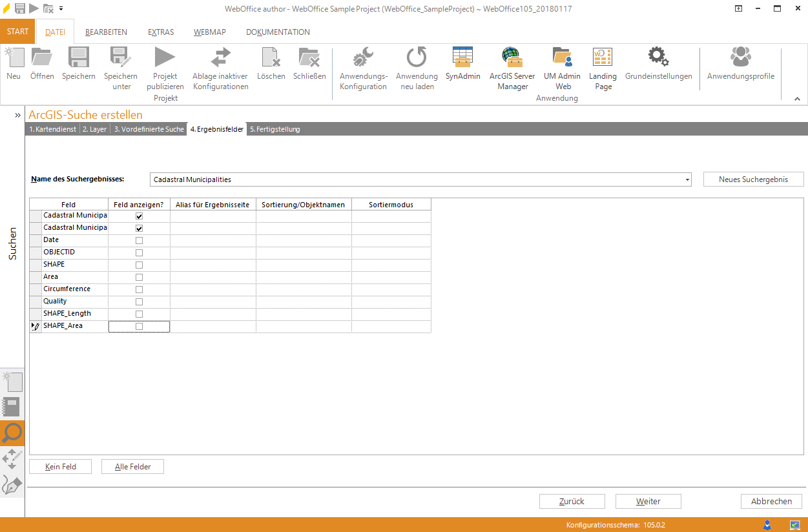Click the Weiter button
Screen dimensions: 808x532
coord(648,502)
